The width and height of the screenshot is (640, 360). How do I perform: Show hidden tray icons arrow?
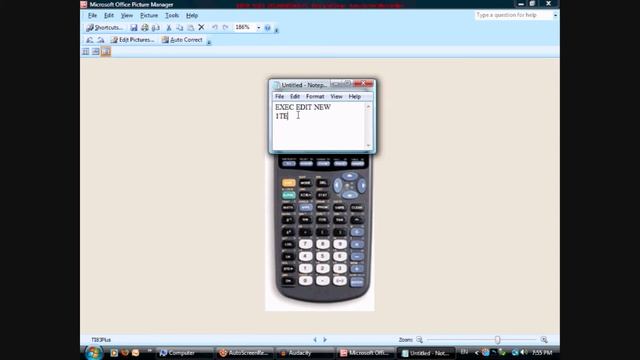click(476, 353)
